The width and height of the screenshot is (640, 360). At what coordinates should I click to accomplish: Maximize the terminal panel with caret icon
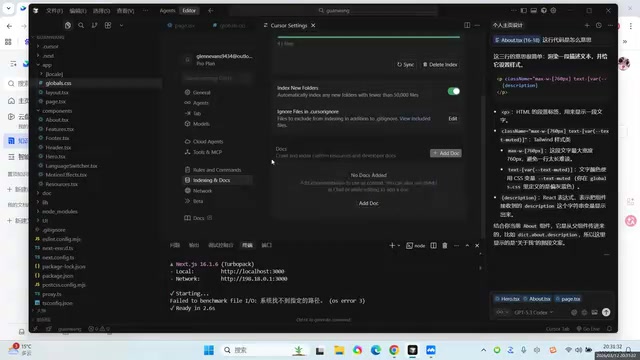coord(467,245)
